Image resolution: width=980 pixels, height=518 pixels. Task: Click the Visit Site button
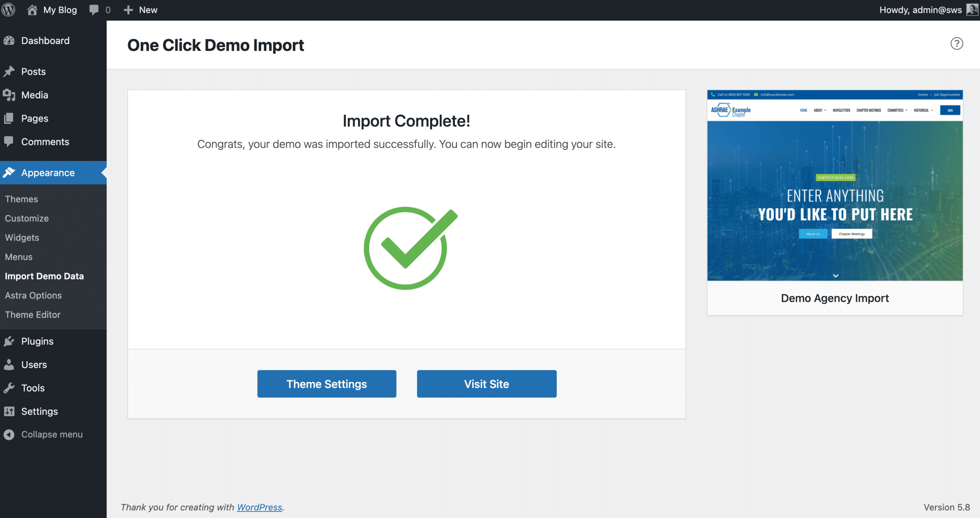click(487, 384)
